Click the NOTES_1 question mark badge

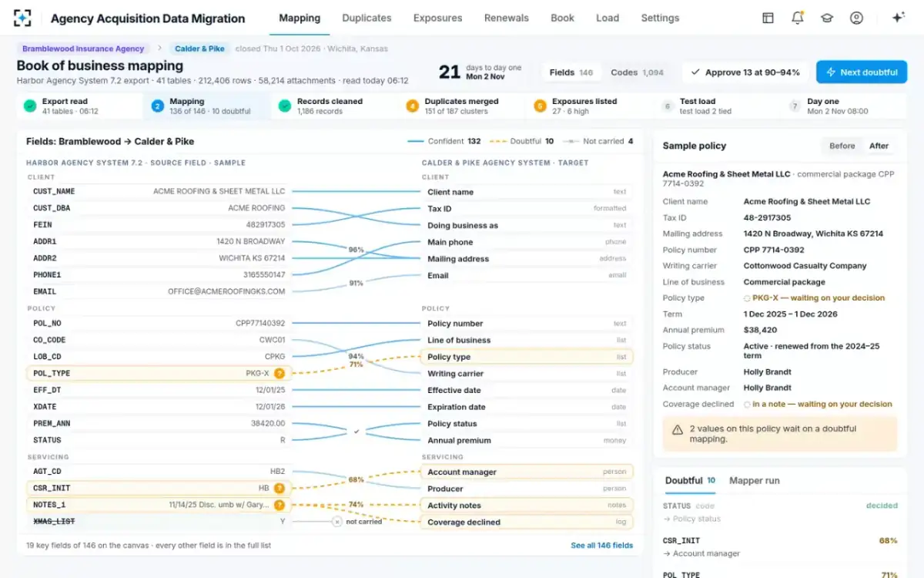pyautogui.click(x=280, y=505)
